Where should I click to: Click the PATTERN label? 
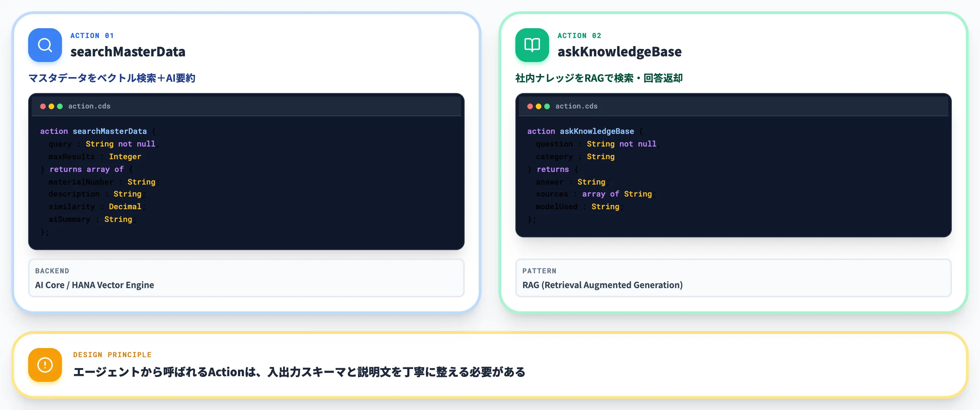539,271
